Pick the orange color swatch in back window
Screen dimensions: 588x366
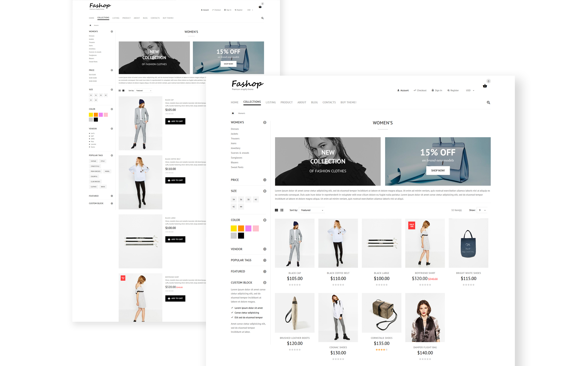point(96,115)
